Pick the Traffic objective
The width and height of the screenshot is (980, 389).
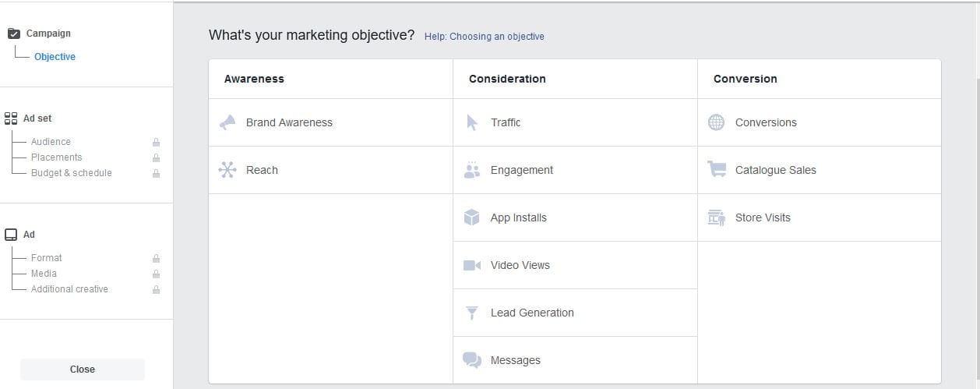(575, 122)
